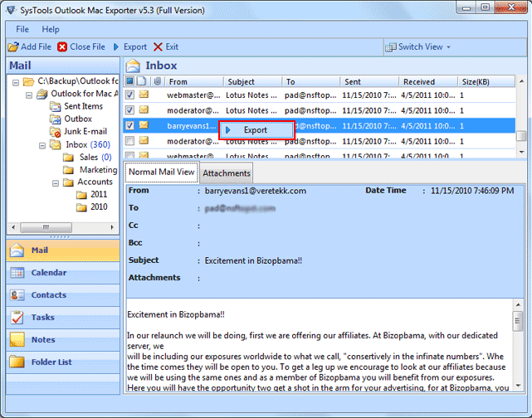
Task: Uncheck the first webmaster email checkbox
Action: pyautogui.click(x=129, y=95)
